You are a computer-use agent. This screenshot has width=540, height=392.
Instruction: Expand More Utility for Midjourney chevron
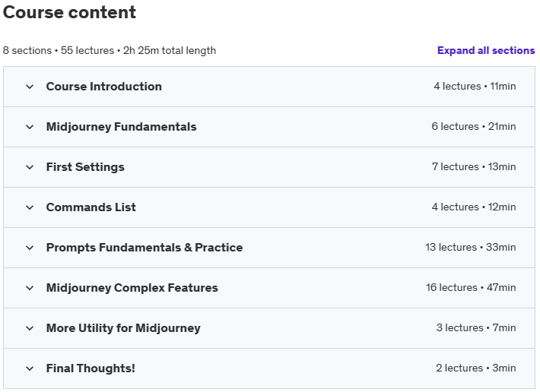30,328
